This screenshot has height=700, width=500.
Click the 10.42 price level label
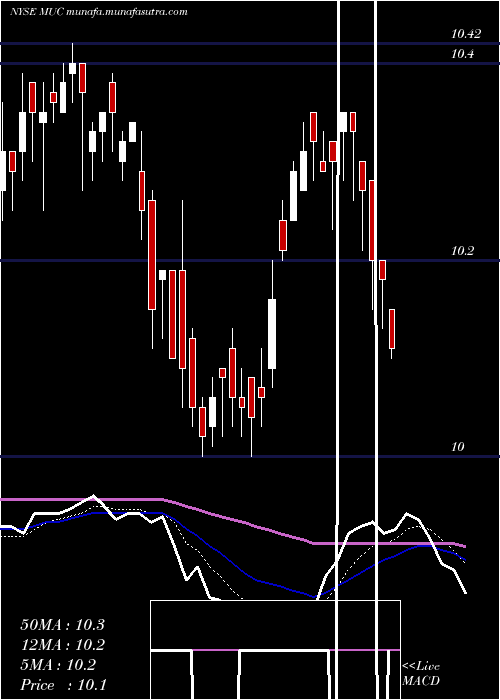click(x=466, y=33)
